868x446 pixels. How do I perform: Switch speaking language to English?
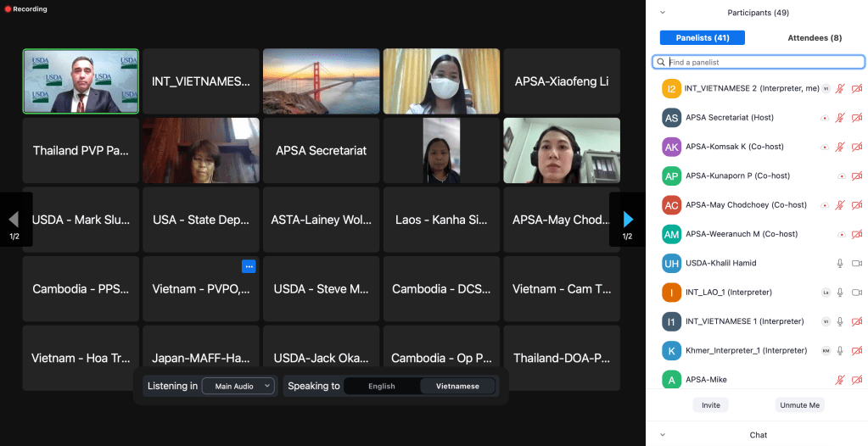(x=381, y=387)
